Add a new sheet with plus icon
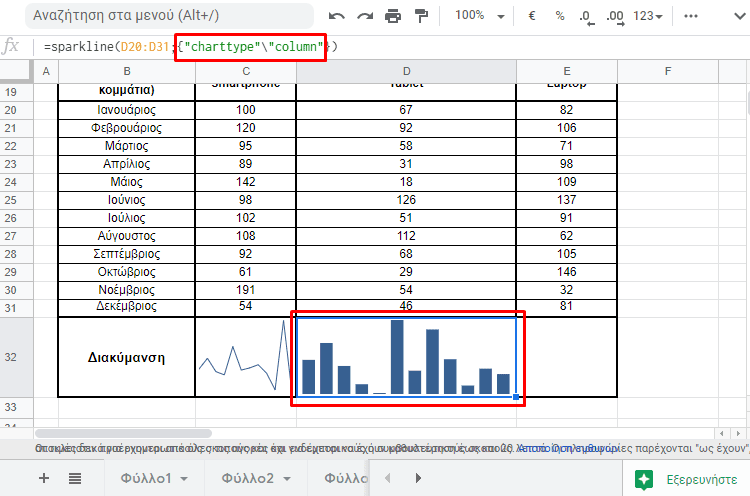The width and height of the screenshot is (750, 496). (44, 478)
